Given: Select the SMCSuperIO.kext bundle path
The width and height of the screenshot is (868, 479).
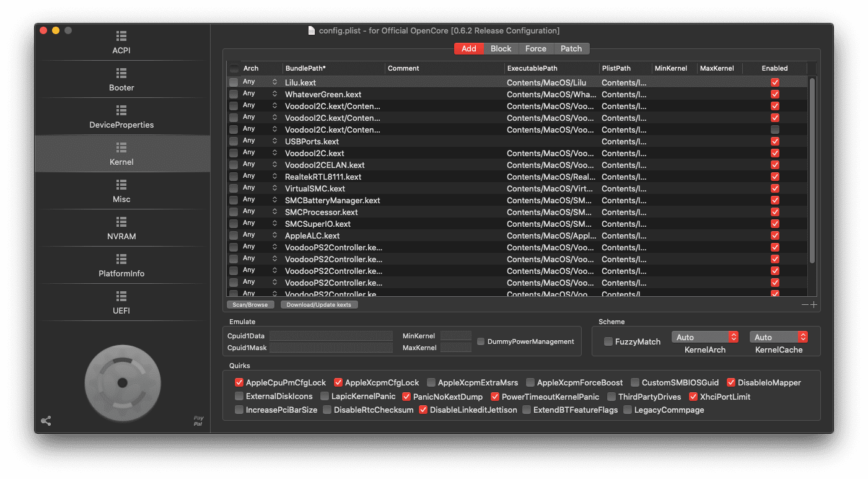Looking at the screenshot, I should coord(318,224).
